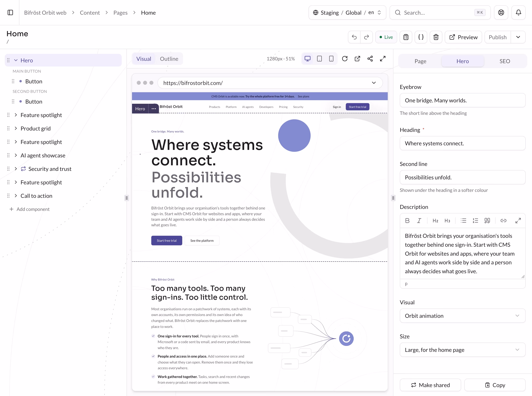Image resolution: width=532 pixels, height=396 pixels.
Task: Switch preview to tablet viewport
Action: tap(319, 59)
